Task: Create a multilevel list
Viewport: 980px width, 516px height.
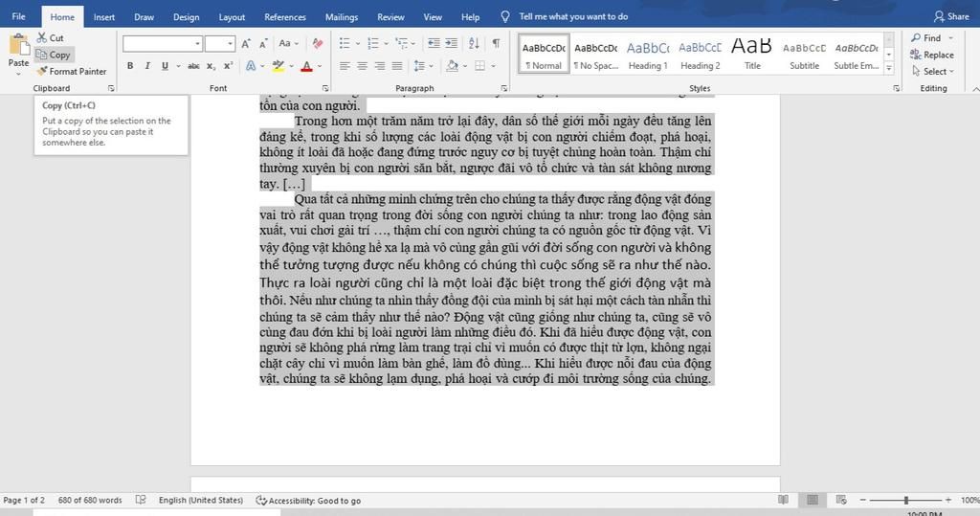Action: 401,43
